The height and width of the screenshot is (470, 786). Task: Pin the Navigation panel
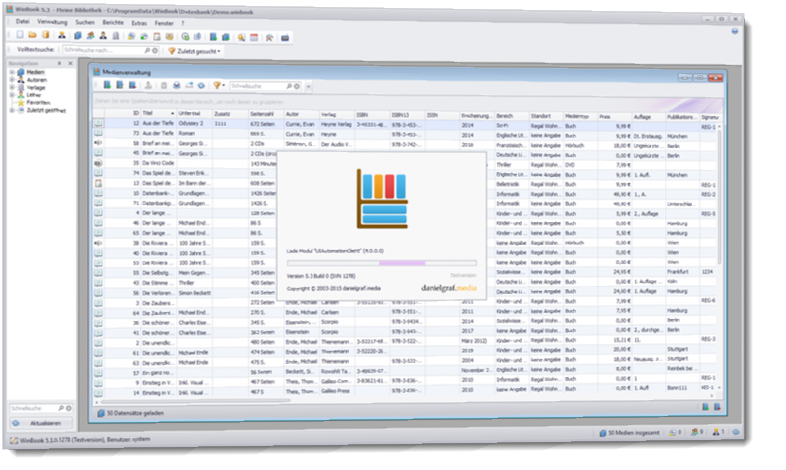point(59,64)
